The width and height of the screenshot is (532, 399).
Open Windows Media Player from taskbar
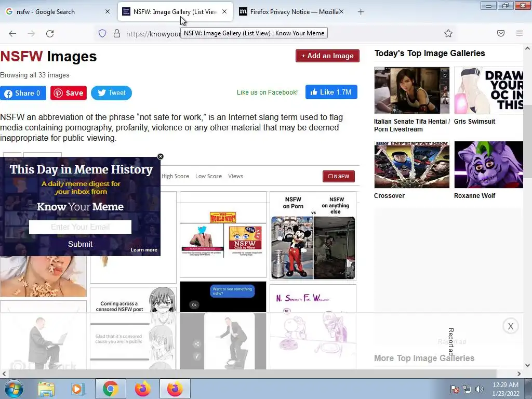point(77,389)
